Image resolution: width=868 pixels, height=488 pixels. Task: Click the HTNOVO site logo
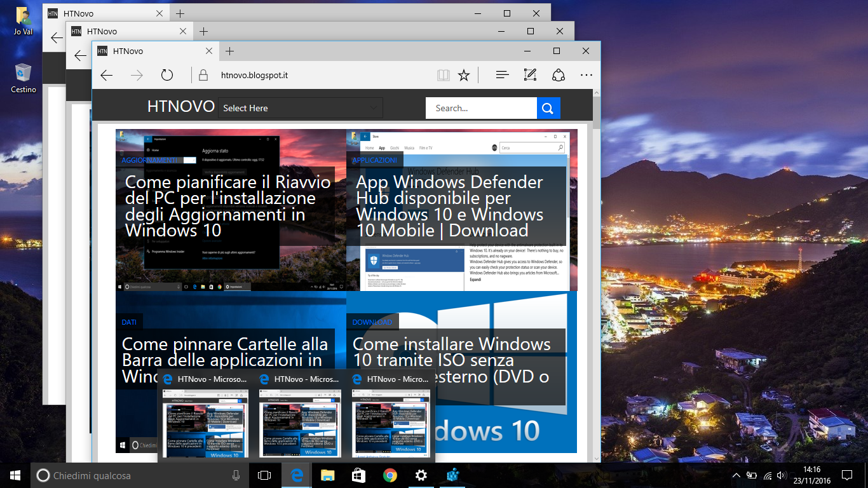[x=181, y=107]
